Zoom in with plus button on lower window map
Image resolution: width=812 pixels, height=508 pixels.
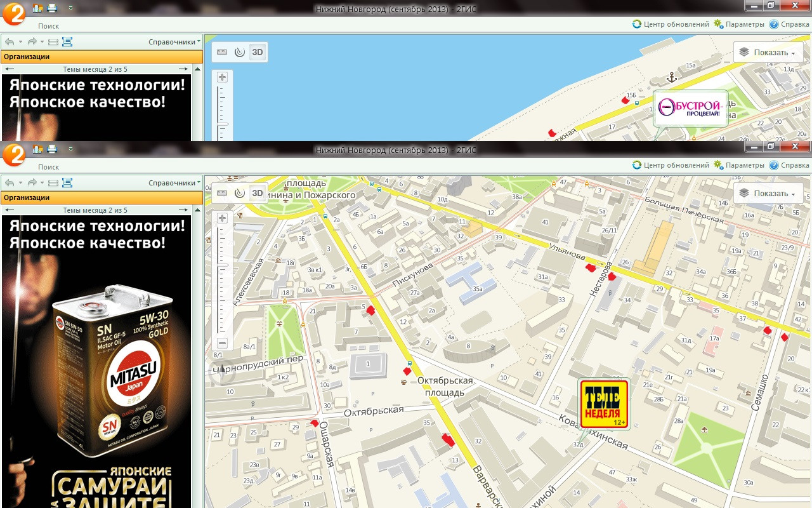(222, 218)
